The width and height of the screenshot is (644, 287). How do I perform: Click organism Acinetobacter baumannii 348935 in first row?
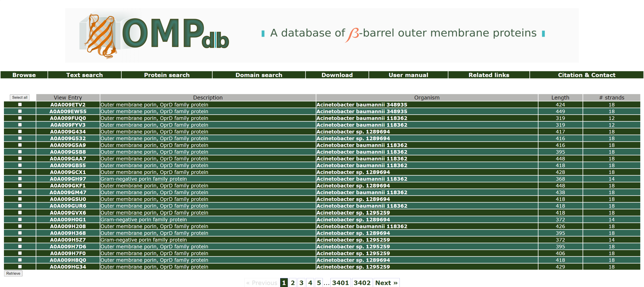[362, 105]
